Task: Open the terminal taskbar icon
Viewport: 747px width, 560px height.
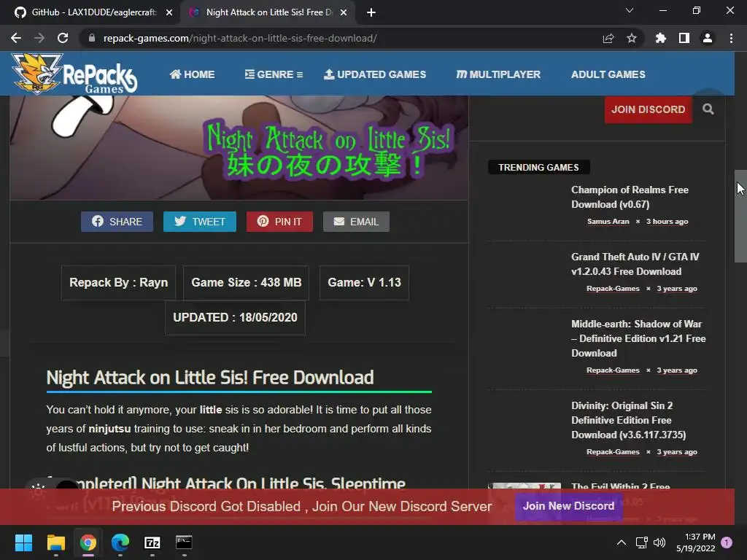Action: coord(184,542)
